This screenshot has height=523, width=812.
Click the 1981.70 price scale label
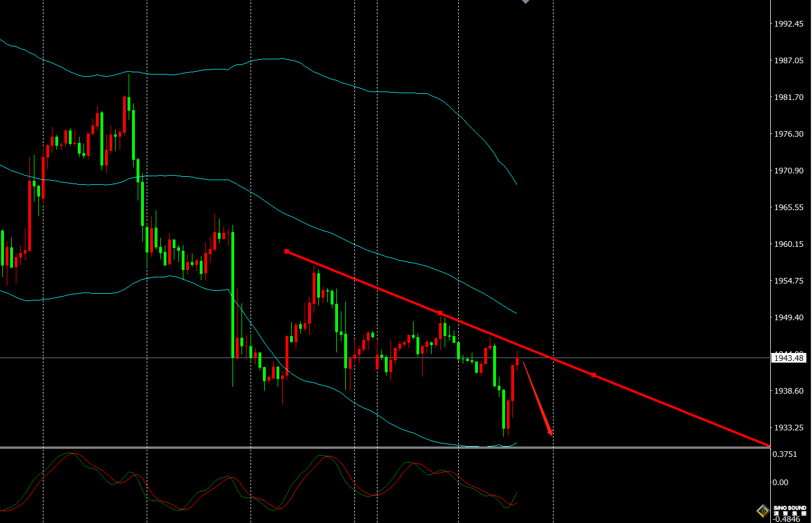coord(788,97)
